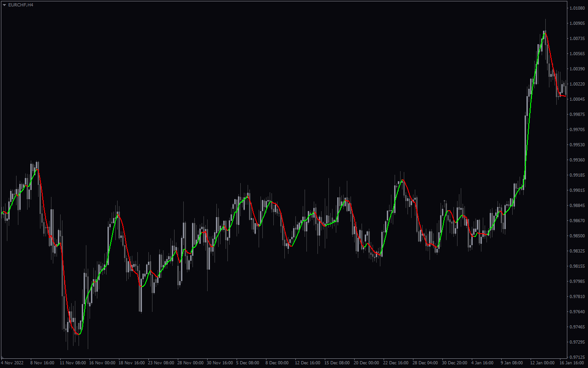
Task: Click the 16 Jan 16:00 time label
Action: coord(572,363)
